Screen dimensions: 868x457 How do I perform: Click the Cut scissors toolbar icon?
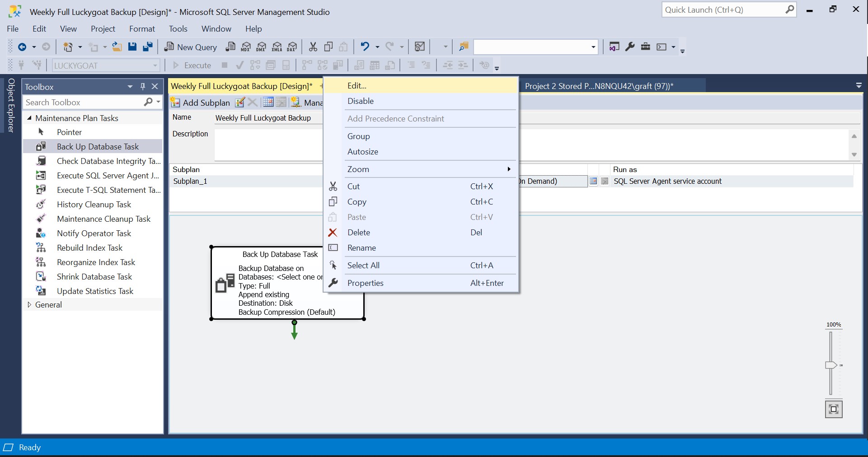[x=313, y=47]
